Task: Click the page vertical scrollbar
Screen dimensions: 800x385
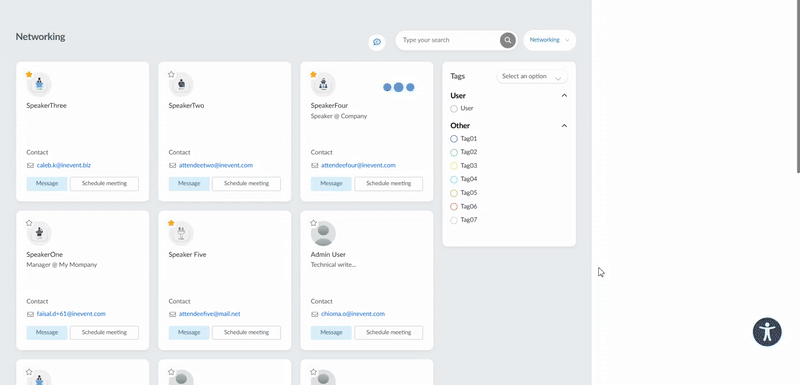Action: point(798,87)
